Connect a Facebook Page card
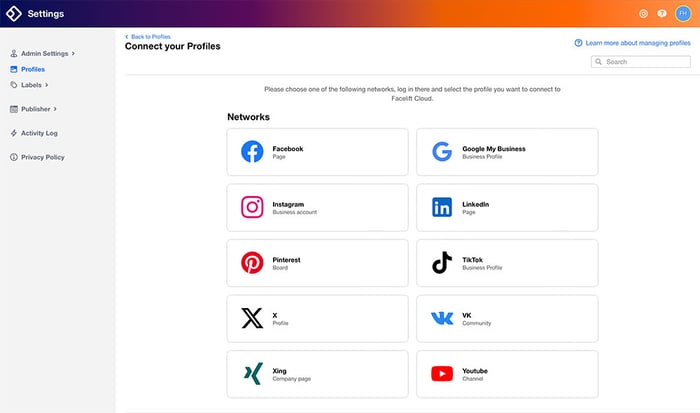This screenshot has width=700, height=413. (x=317, y=152)
